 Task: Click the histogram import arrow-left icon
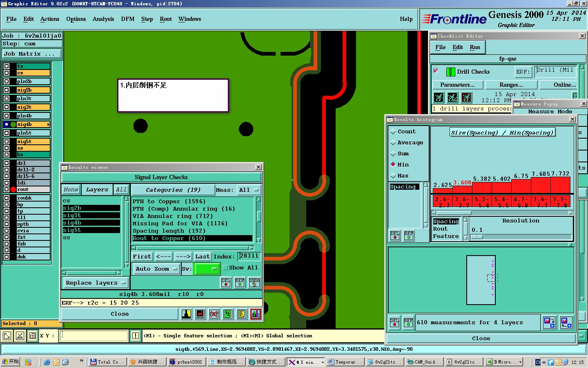(566, 323)
